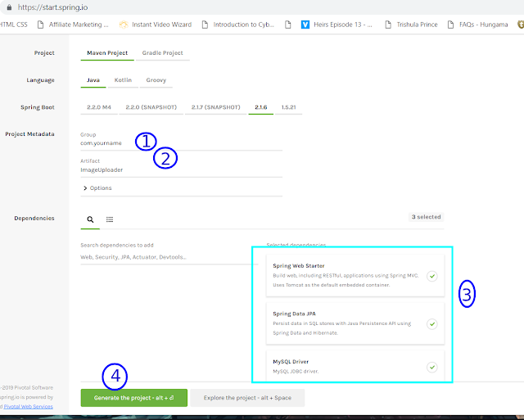Open the Trishula Prince bookmark
The width and height of the screenshot is (524, 420).
click(x=411, y=25)
